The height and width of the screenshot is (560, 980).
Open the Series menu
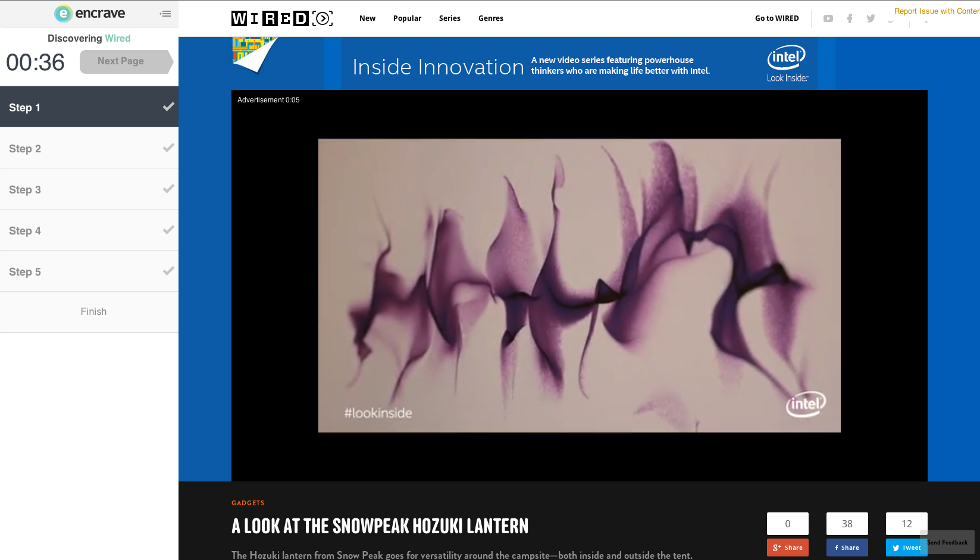[x=449, y=18]
